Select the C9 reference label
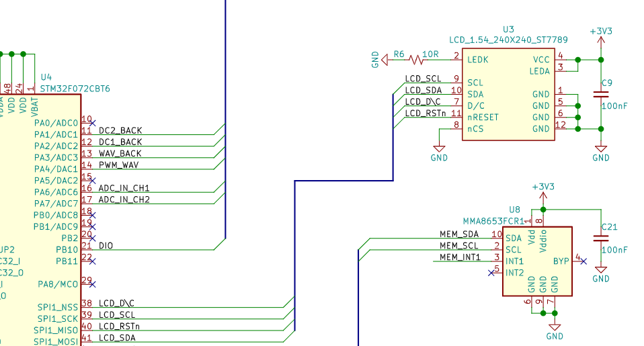The image size is (644, 346). 607,83
